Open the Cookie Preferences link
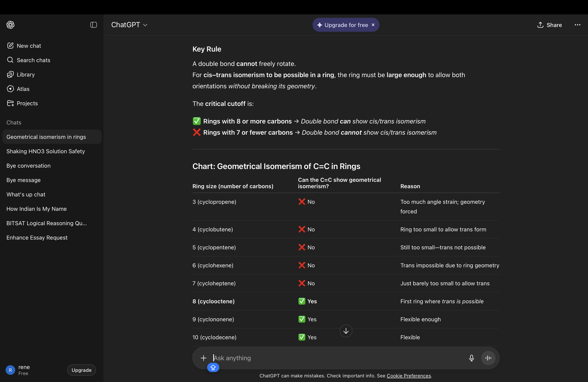Screen dimensions: 588x382 coord(409,376)
